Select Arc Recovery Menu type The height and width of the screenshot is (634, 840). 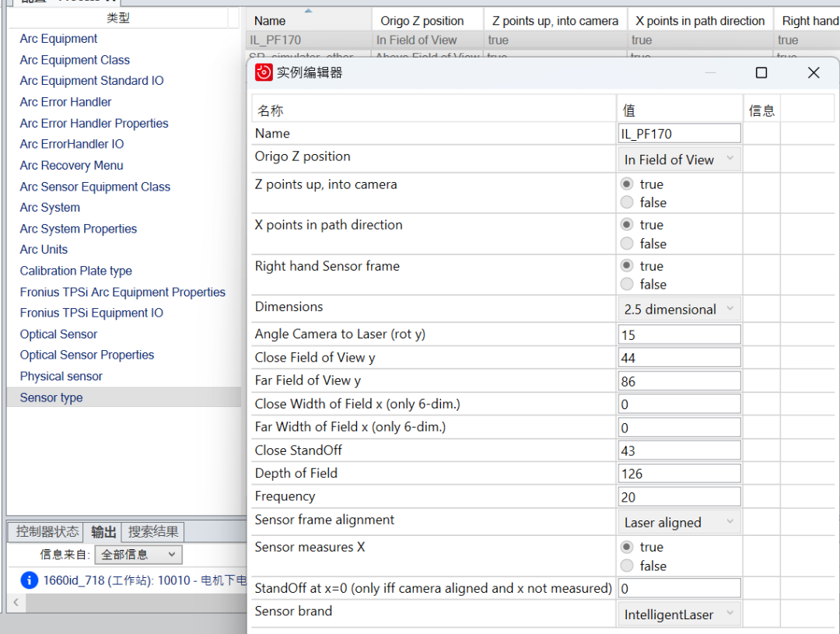coord(72,166)
